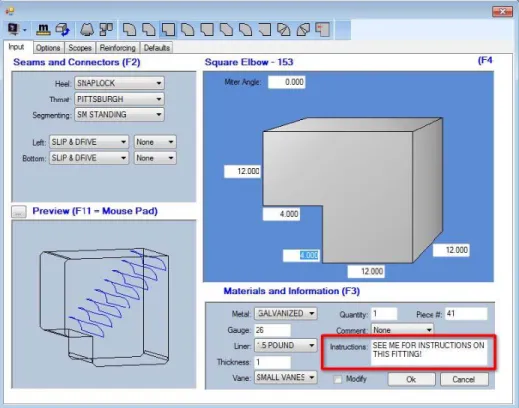Click the Quantity field showing 1
519x408 pixels.
384,314
